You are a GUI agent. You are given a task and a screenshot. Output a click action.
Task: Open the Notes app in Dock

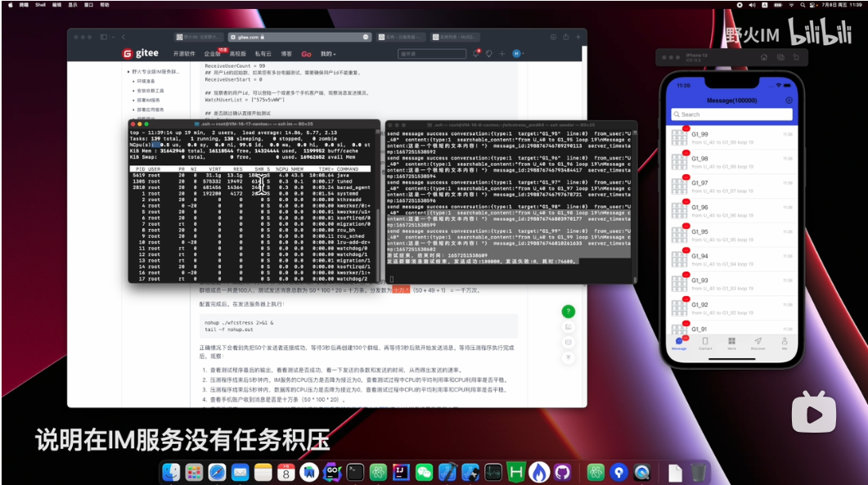[263, 472]
